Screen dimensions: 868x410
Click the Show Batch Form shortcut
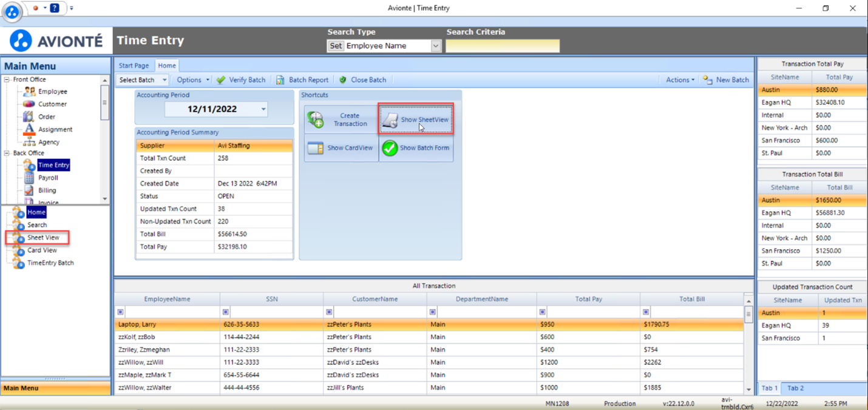point(416,148)
